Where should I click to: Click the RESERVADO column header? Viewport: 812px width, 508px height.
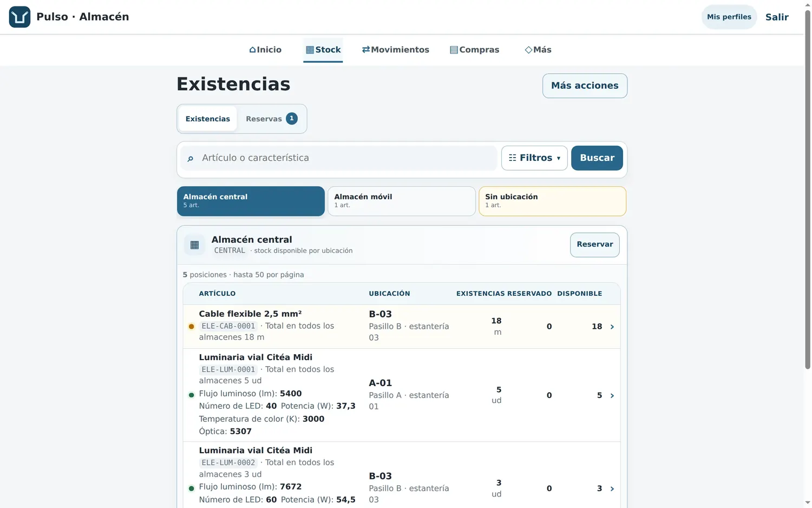coord(529,294)
